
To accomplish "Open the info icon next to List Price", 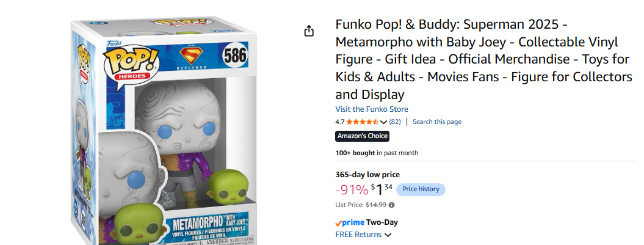I will (391, 205).
